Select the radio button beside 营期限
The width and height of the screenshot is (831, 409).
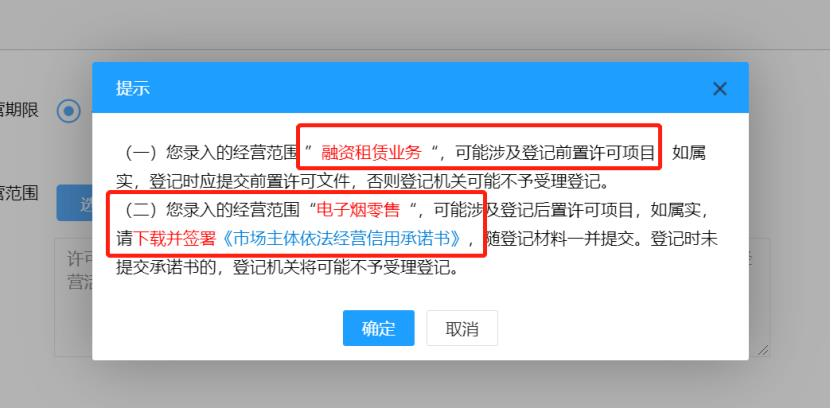[69, 111]
